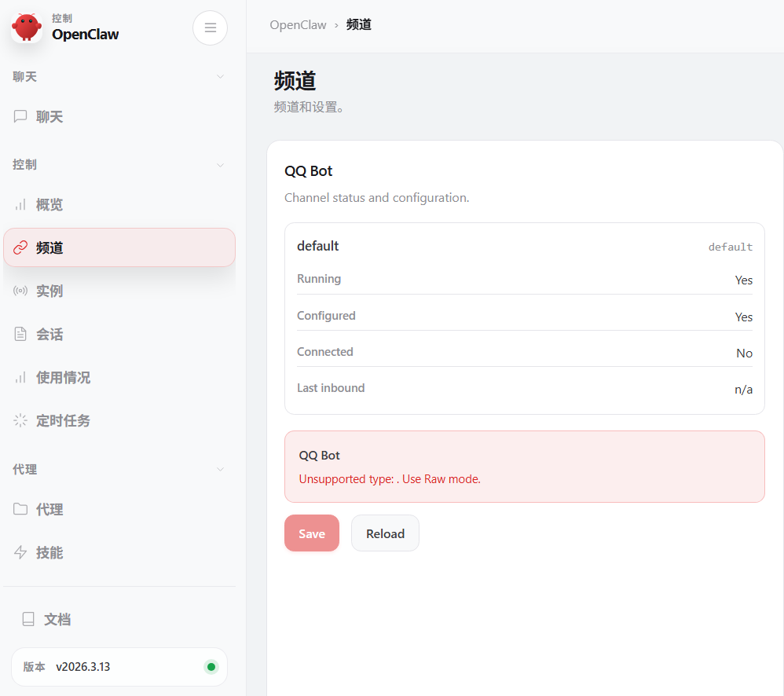Toggle the hamburger sidebar menu button
The width and height of the screenshot is (784, 696).
pos(210,28)
